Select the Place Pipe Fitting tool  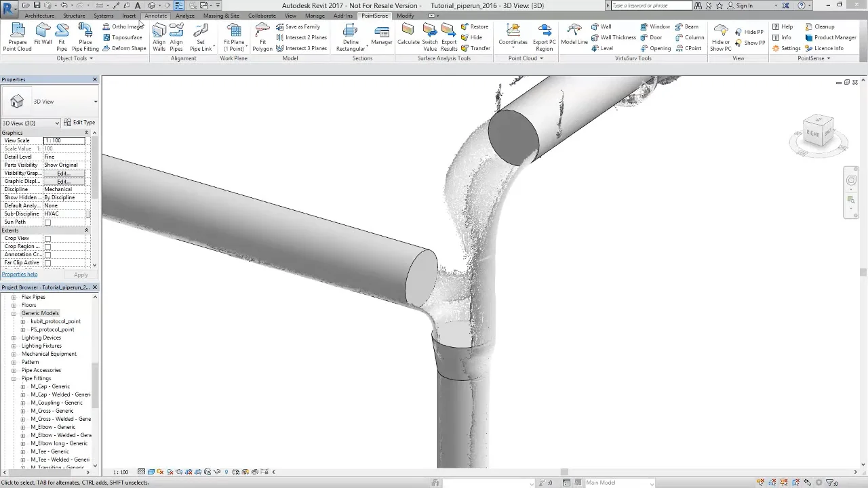(85, 37)
